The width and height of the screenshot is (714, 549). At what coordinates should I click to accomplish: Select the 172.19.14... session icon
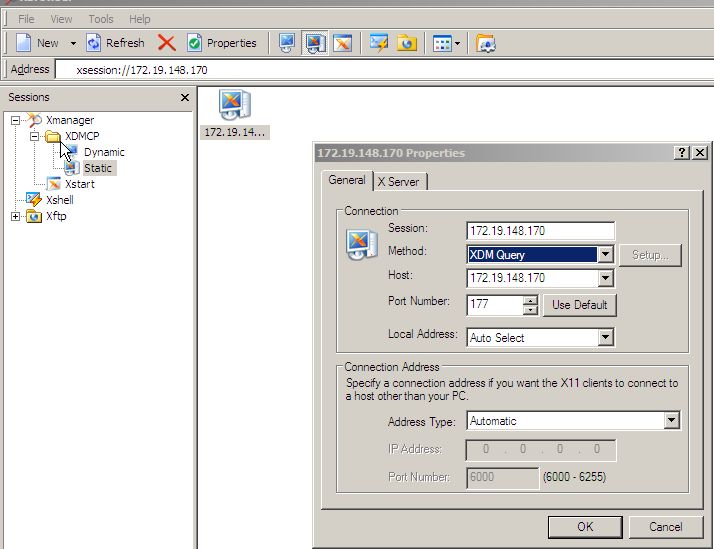coord(235,114)
